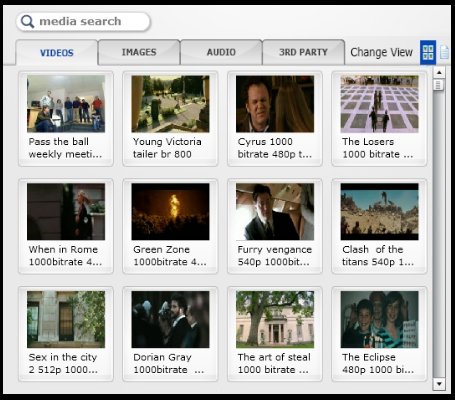Click the scrollbar down arrow
The image size is (455, 400).
click(439, 384)
